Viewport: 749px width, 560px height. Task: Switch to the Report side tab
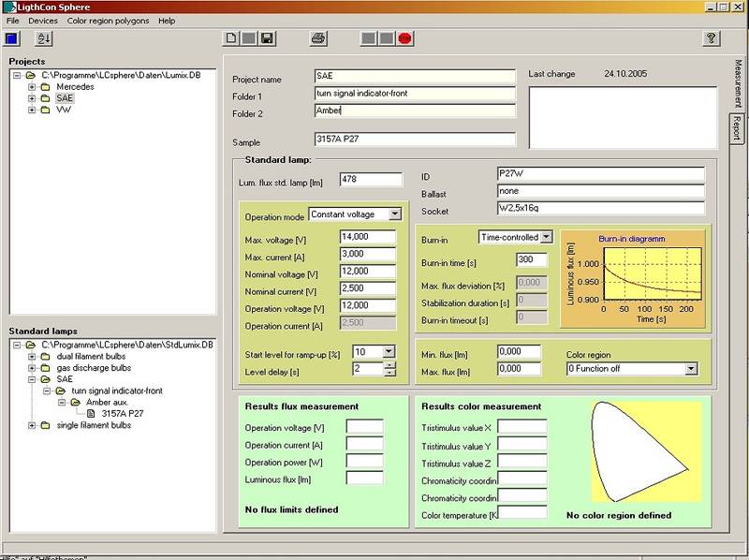point(737,127)
